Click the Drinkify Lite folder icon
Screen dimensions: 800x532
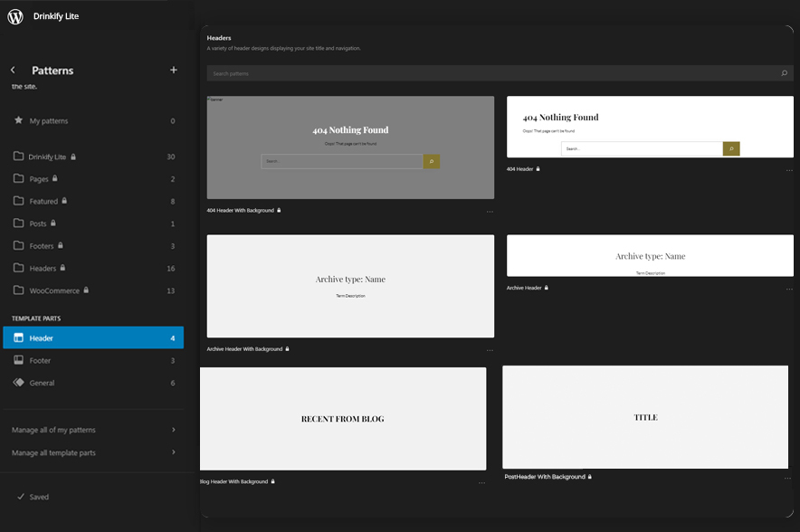coord(21,156)
